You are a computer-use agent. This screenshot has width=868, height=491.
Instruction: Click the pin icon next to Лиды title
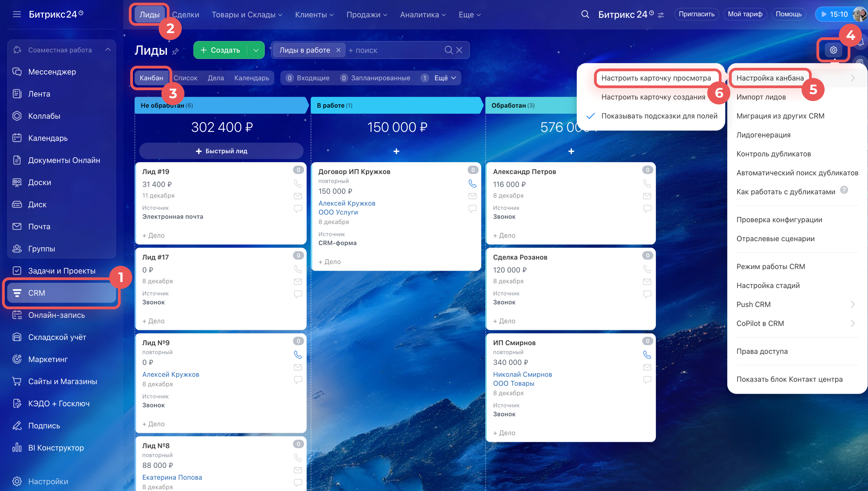[x=175, y=52]
